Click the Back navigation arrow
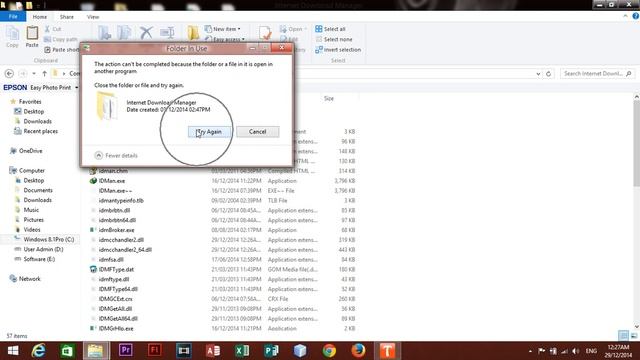This screenshot has width=640, height=360. click(9, 73)
